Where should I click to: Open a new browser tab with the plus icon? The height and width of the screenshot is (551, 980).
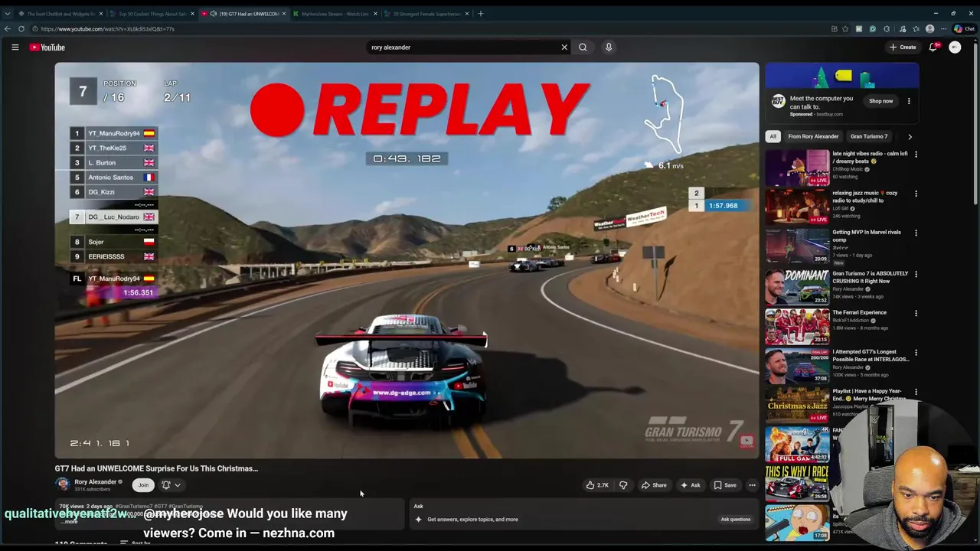click(x=481, y=14)
